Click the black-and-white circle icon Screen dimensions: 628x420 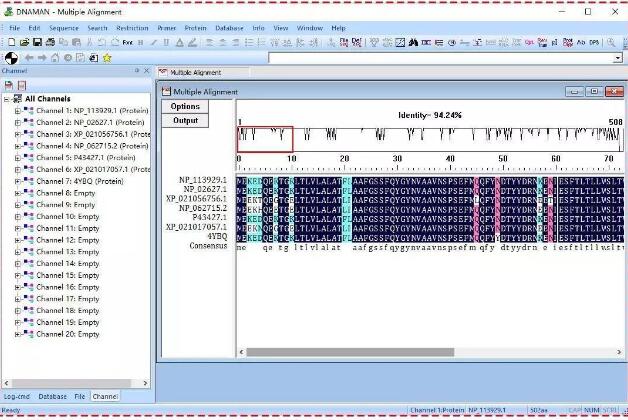tap(12, 58)
